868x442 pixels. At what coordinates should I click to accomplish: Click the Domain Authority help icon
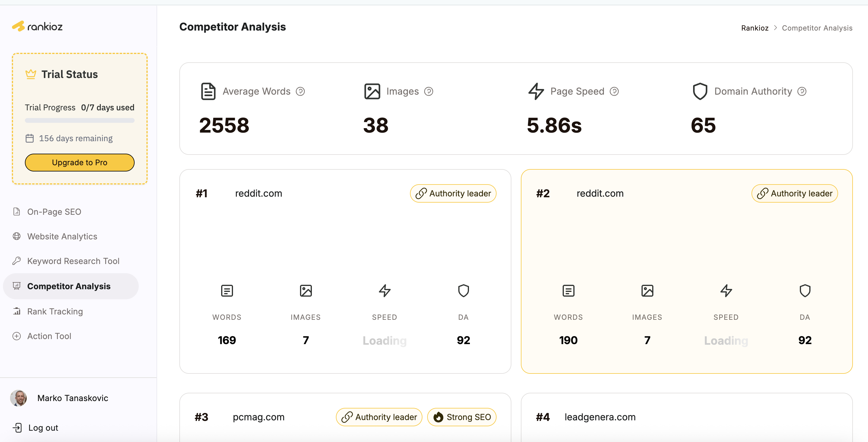point(802,91)
